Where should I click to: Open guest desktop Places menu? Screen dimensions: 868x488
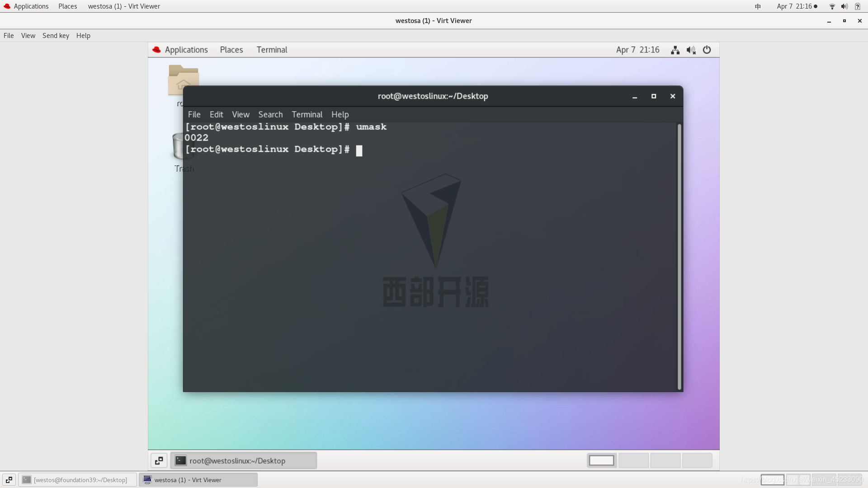click(231, 50)
